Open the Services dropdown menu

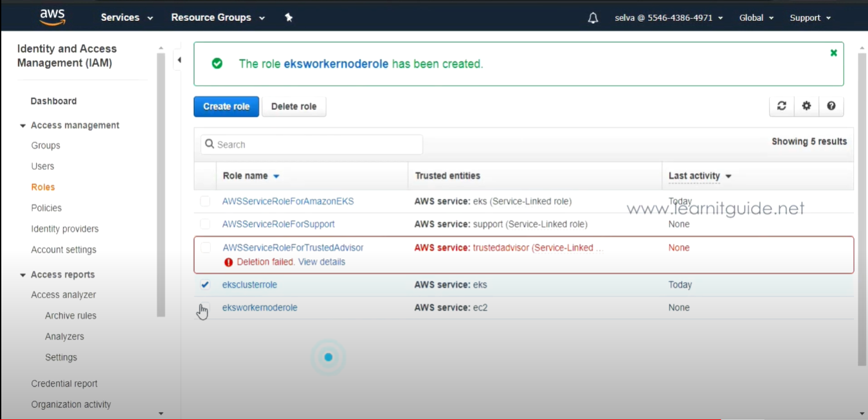click(x=127, y=17)
